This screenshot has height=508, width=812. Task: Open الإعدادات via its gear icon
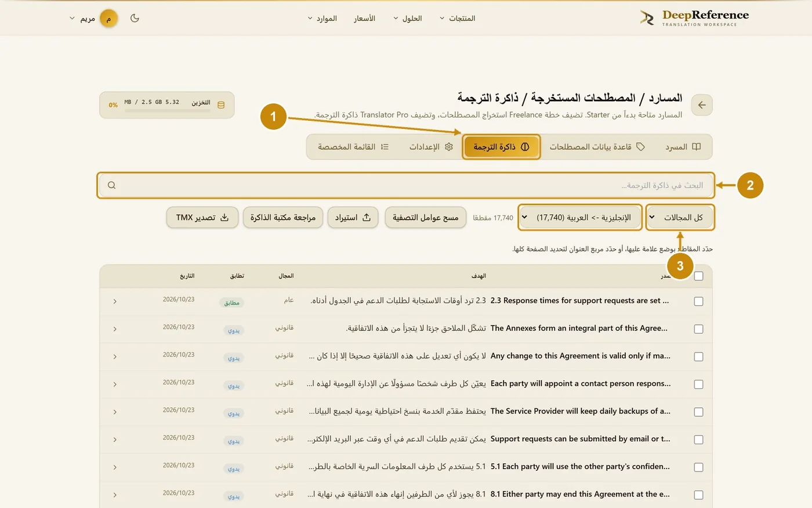coord(448,147)
